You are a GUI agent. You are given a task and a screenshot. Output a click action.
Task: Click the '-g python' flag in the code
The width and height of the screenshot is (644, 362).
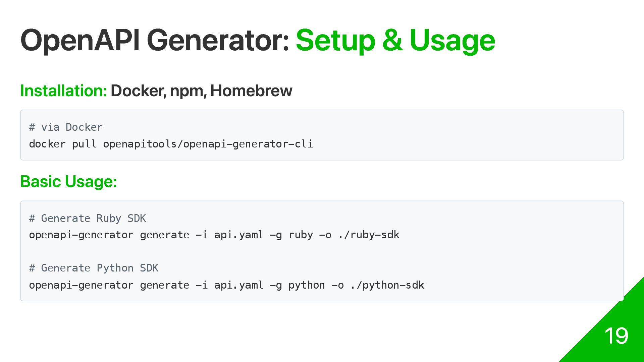point(298,285)
